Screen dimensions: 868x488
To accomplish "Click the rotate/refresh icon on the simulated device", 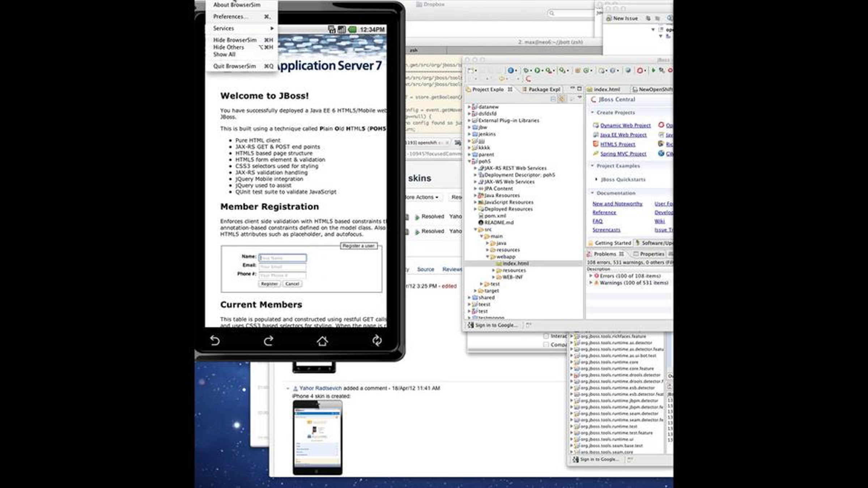I will [x=377, y=341].
